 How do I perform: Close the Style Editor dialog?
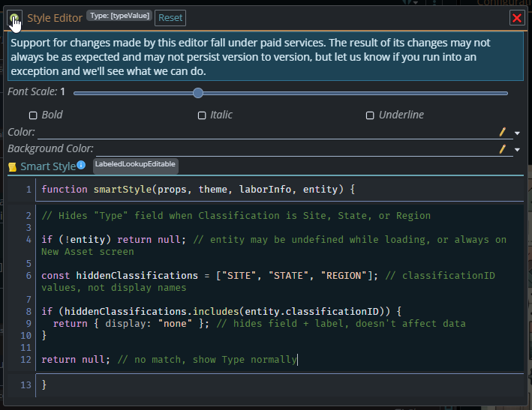pyautogui.click(x=517, y=18)
